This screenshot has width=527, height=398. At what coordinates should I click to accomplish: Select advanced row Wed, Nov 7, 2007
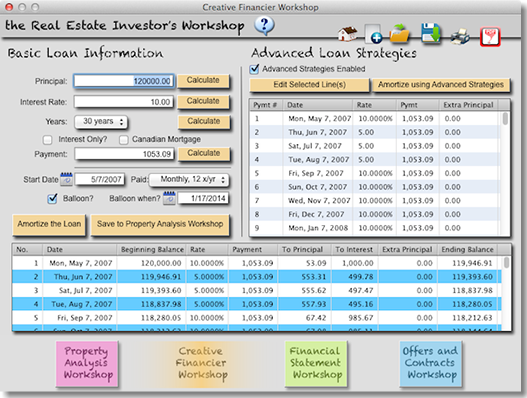375,201
